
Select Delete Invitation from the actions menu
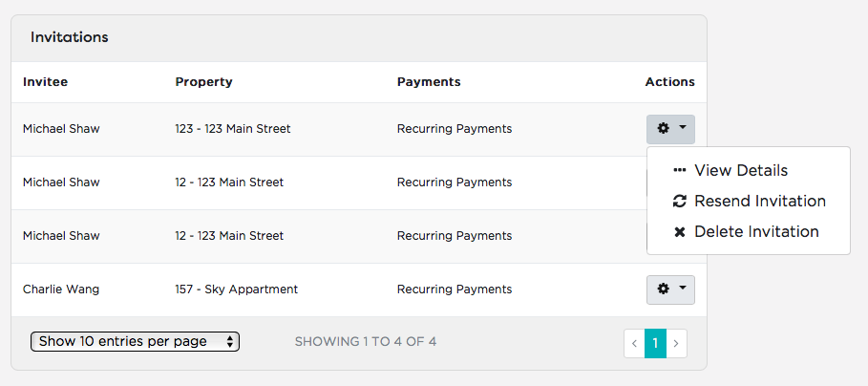(756, 232)
